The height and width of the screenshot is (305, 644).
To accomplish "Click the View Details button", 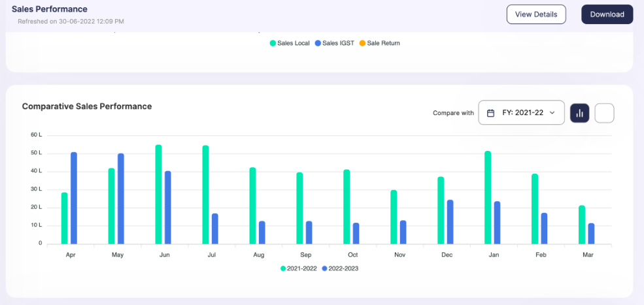I will point(536,14).
